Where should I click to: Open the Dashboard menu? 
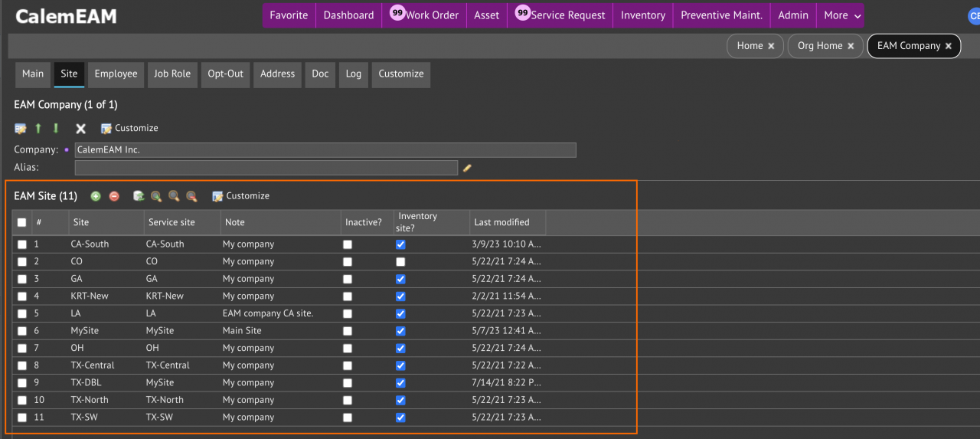[x=348, y=15]
